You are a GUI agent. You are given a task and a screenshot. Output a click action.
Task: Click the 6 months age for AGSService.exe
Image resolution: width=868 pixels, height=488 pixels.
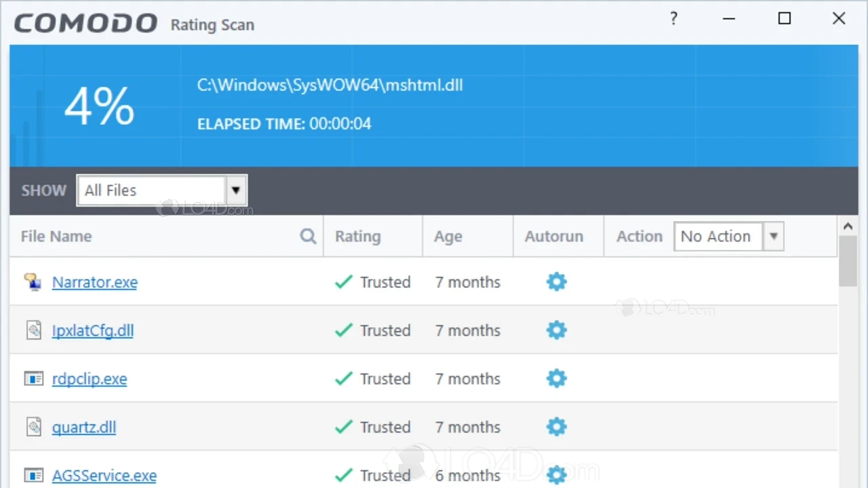tap(468, 475)
